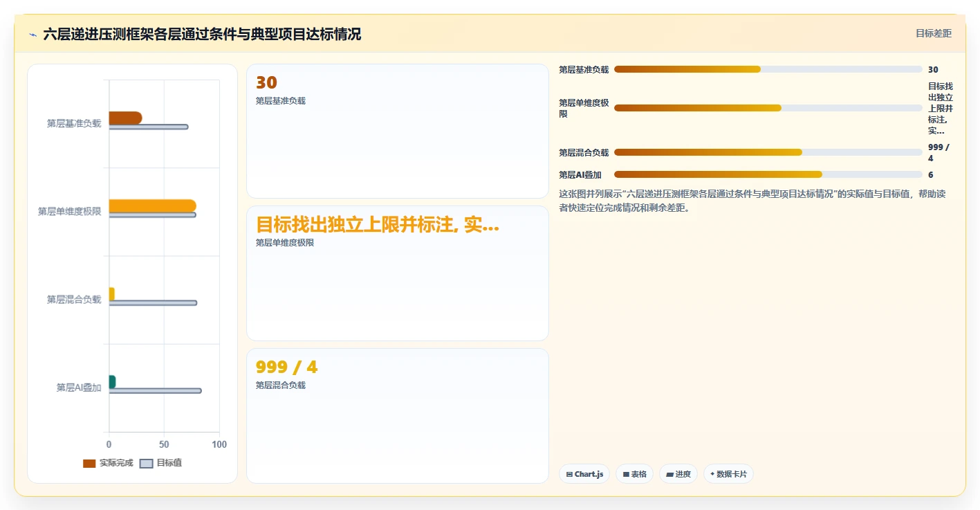
Task: Click the 第层单维度极限 progress bar
Action: tap(768, 108)
